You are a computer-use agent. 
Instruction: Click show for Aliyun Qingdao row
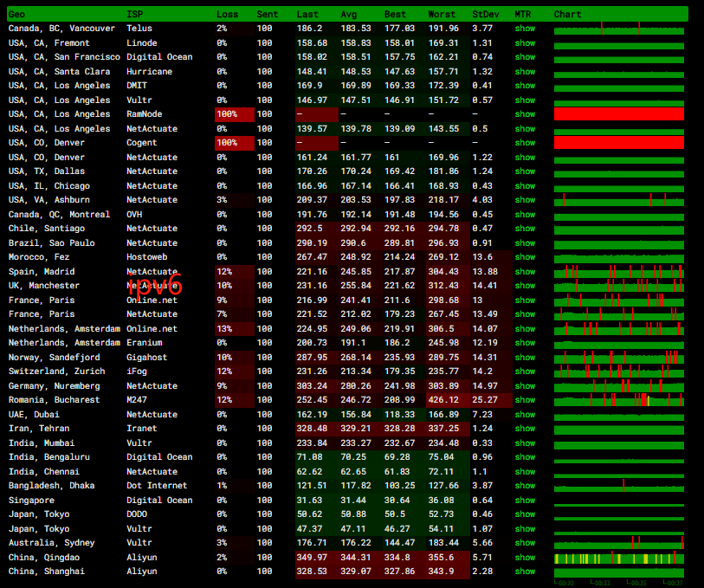click(x=525, y=557)
